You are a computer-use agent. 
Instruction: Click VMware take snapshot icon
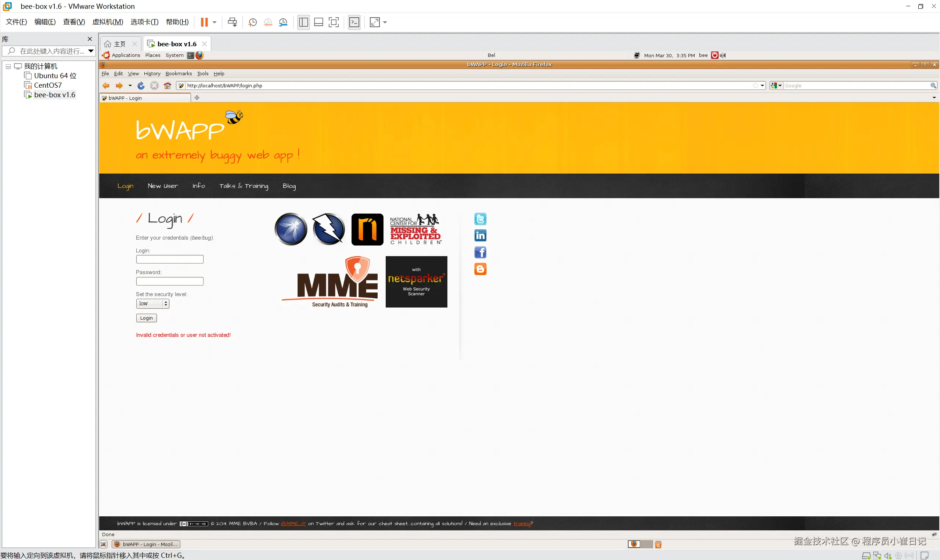pyautogui.click(x=252, y=22)
